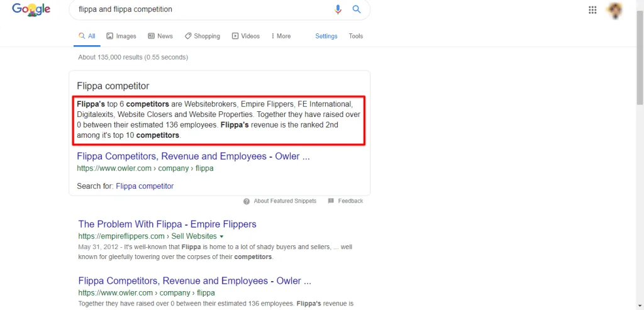This screenshot has height=310, width=644.
Task: Switch to the Shopping tab
Action: pyautogui.click(x=202, y=36)
